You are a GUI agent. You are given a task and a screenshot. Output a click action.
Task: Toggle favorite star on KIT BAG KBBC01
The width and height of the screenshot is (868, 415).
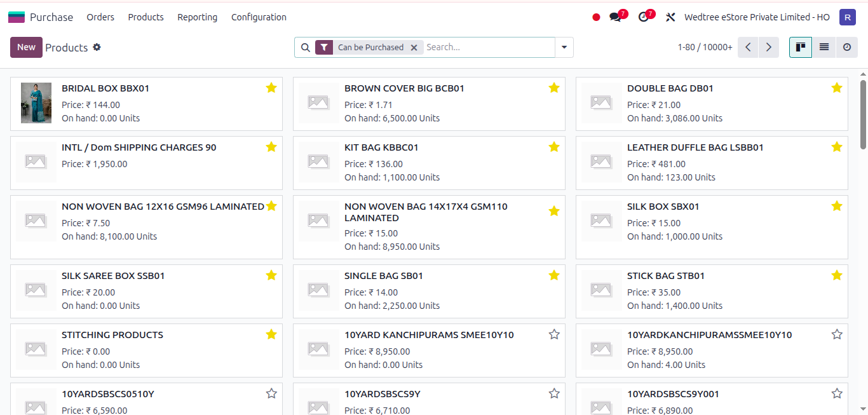tap(554, 147)
